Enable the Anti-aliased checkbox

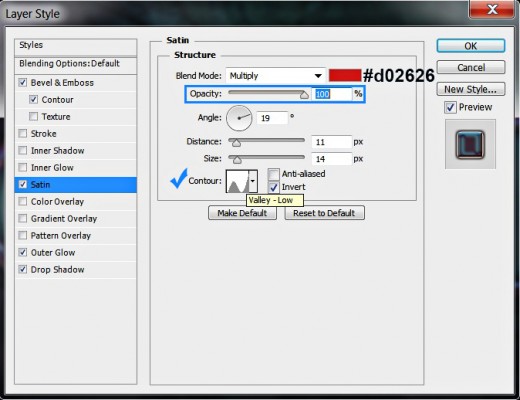[274, 174]
